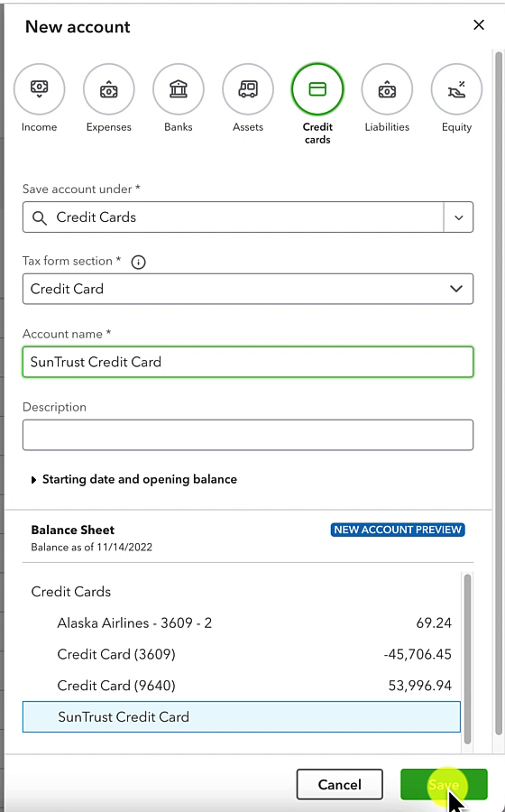Open the Save account under dropdown arrow

tap(458, 217)
